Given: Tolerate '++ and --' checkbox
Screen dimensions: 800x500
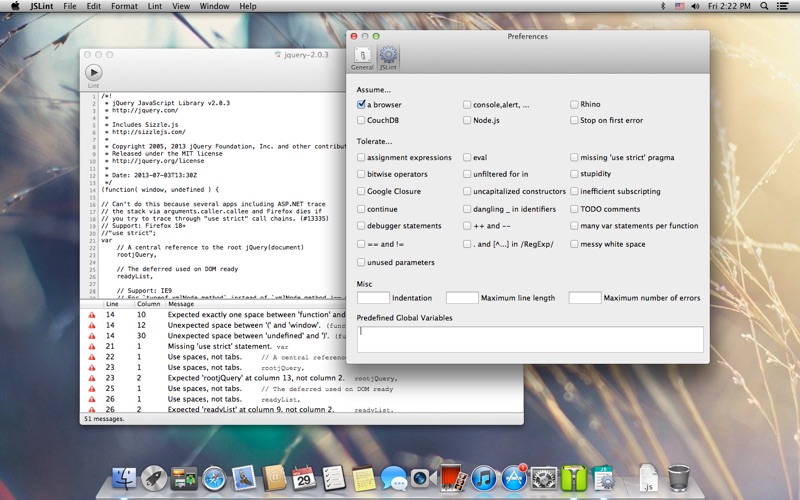Looking at the screenshot, I should pyautogui.click(x=467, y=226).
